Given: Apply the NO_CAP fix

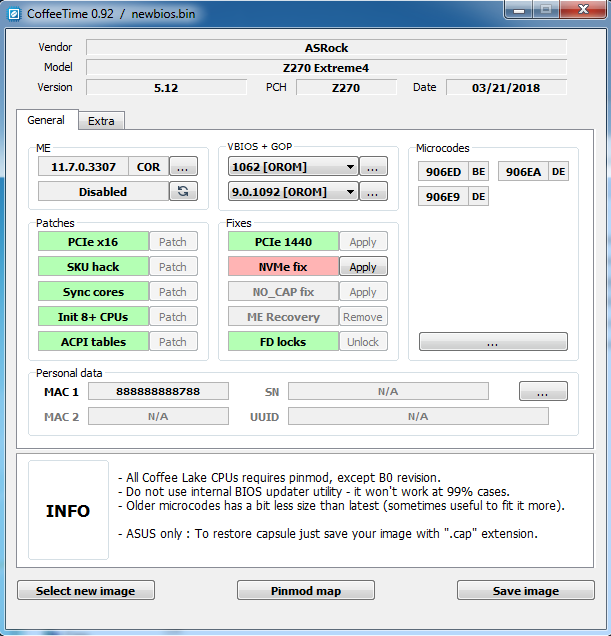Looking at the screenshot, I should (x=363, y=292).
